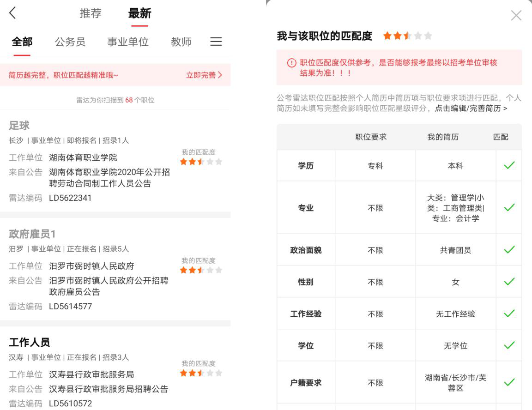Screen dimensions: 532x410
Task: Click the 女 gender resume cell
Action: 455,282
